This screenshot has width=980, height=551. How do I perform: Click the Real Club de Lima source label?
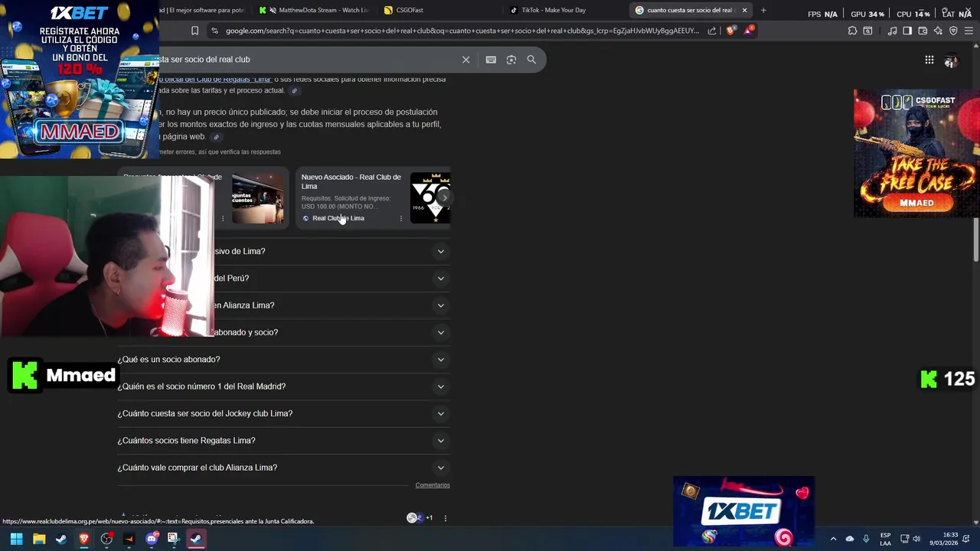tap(338, 218)
